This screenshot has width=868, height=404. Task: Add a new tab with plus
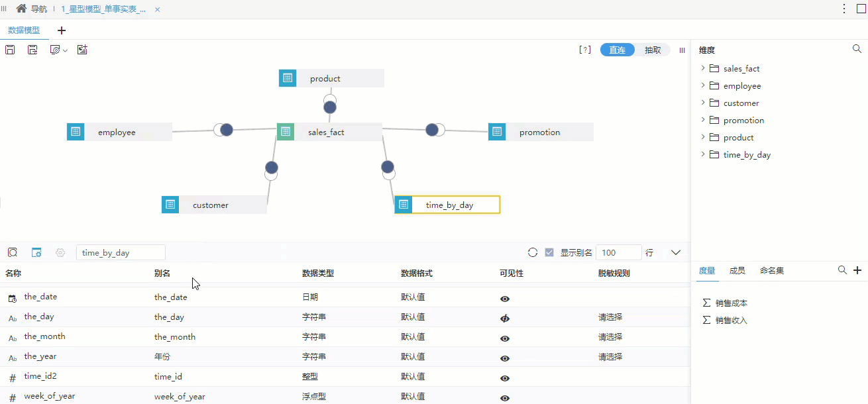coord(62,30)
